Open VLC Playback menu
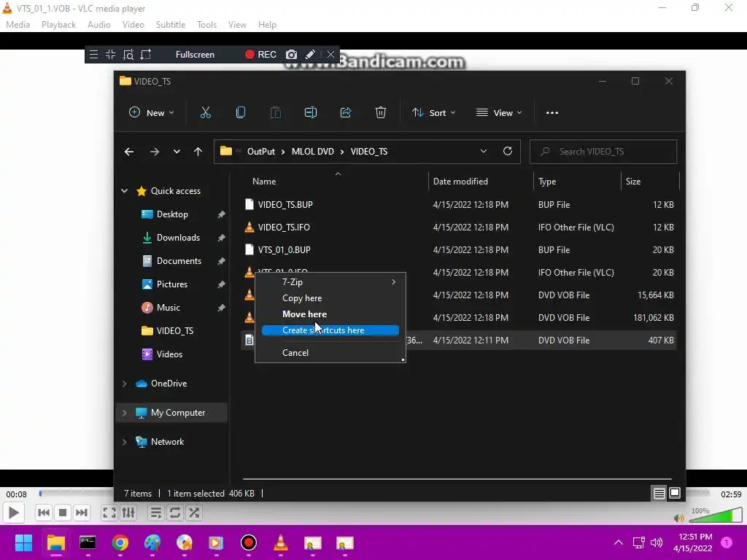 58,25
